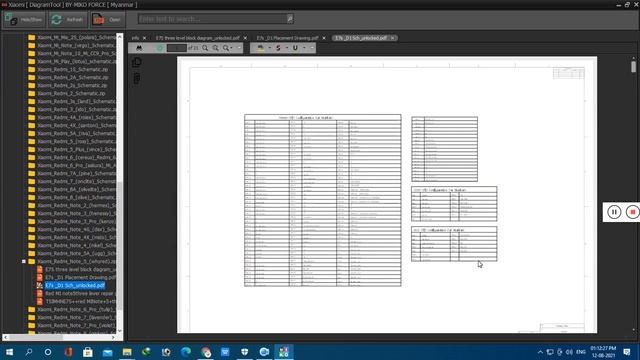
Task: Pause the screen recording
Action: click(614, 212)
